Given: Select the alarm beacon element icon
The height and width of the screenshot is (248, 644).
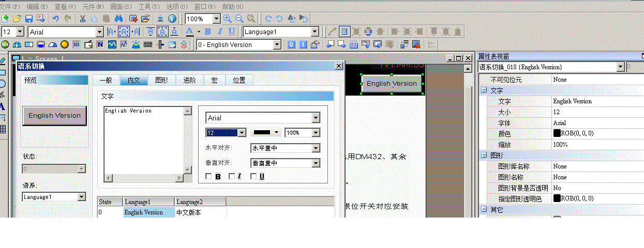Looking at the screenshot, I should [136, 45].
